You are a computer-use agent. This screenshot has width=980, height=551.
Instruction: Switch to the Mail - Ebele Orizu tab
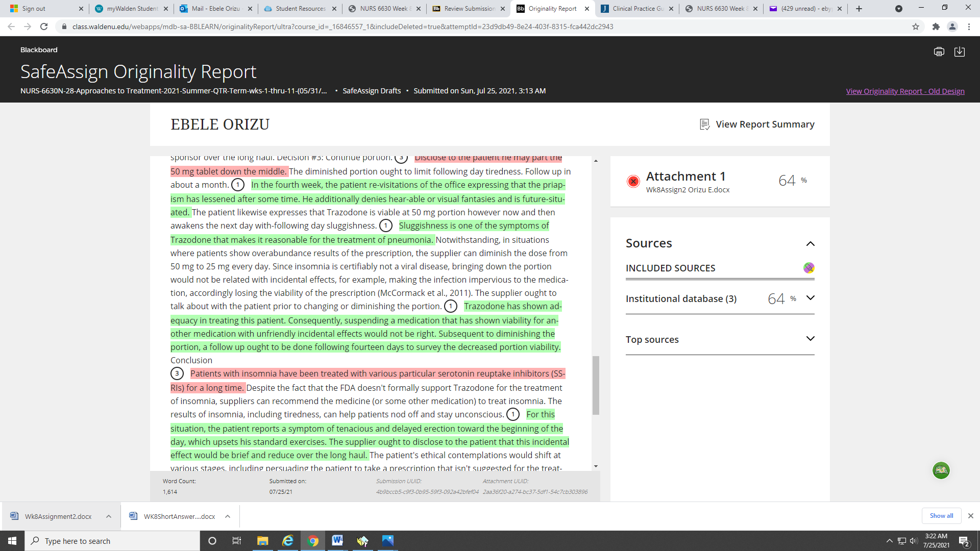[215, 9]
